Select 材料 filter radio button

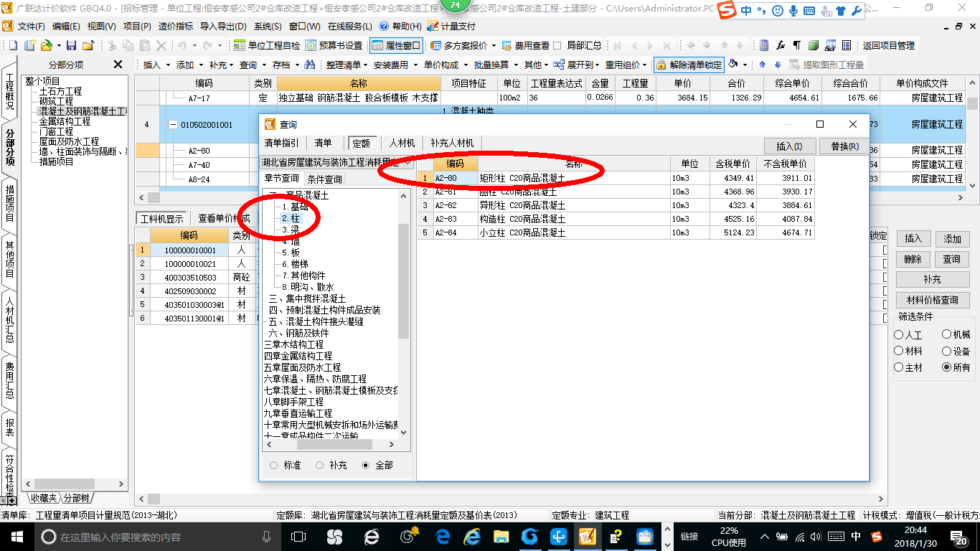pyautogui.click(x=899, y=352)
